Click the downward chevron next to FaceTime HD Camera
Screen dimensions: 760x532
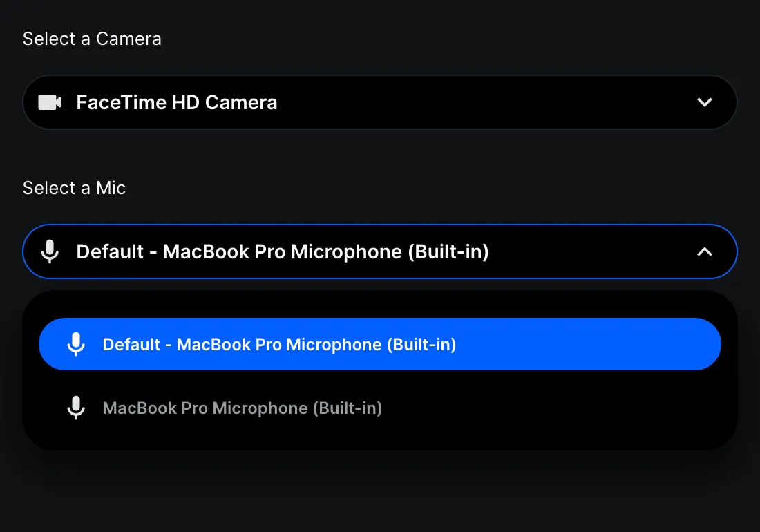tap(705, 102)
